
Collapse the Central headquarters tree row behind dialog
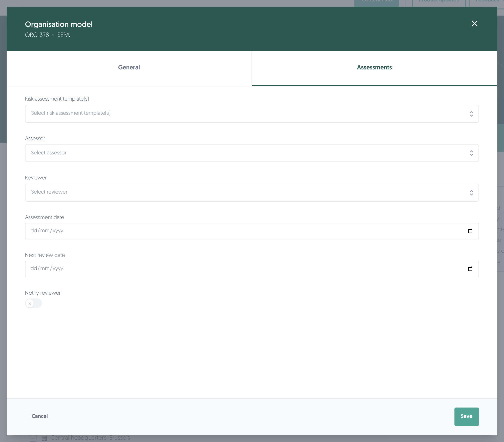click(x=33, y=438)
